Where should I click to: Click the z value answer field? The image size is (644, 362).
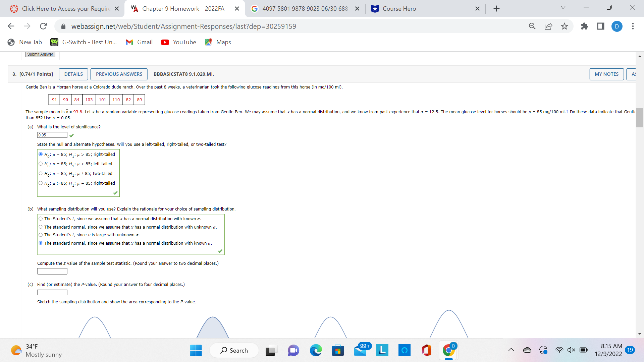(52, 271)
